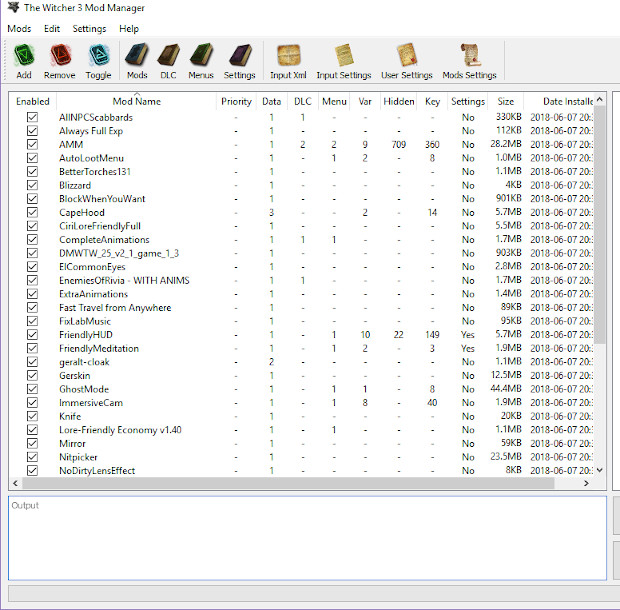This screenshot has width=620, height=610.
Task: Select the Mirror mod name
Action: click(x=72, y=443)
